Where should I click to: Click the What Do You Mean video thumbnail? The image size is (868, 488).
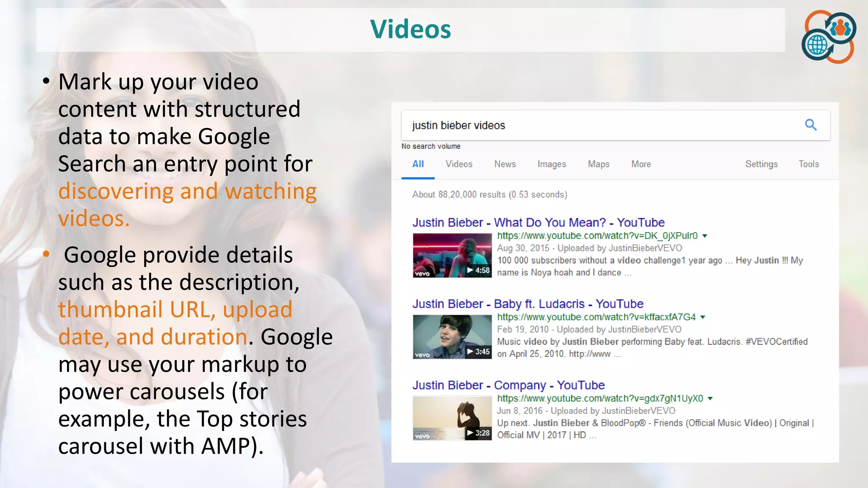pyautogui.click(x=452, y=255)
